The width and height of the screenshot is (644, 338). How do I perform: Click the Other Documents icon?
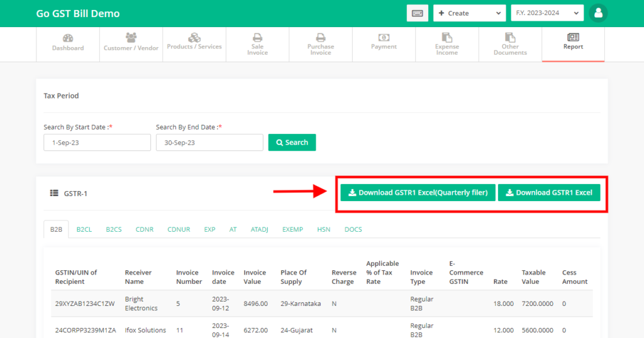point(510,38)
